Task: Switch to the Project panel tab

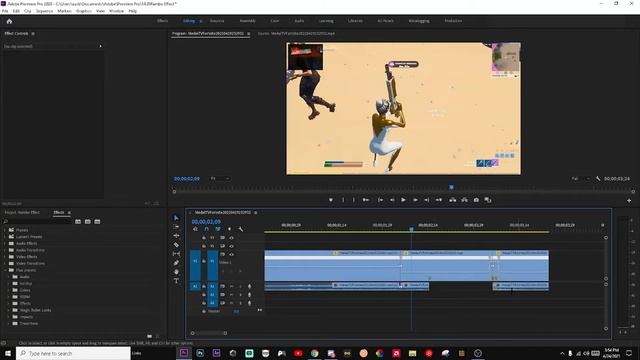Action: click(22, 213)
